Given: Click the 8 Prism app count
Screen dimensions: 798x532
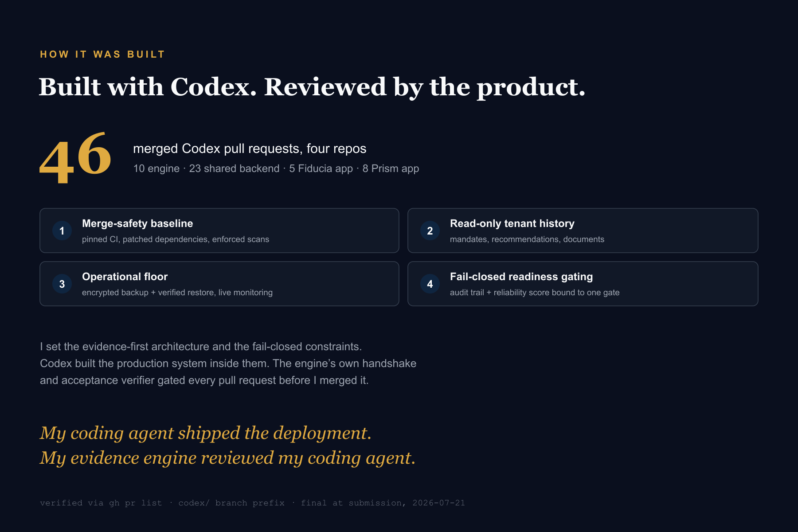Looking at the screenshot, I should 391,168.
